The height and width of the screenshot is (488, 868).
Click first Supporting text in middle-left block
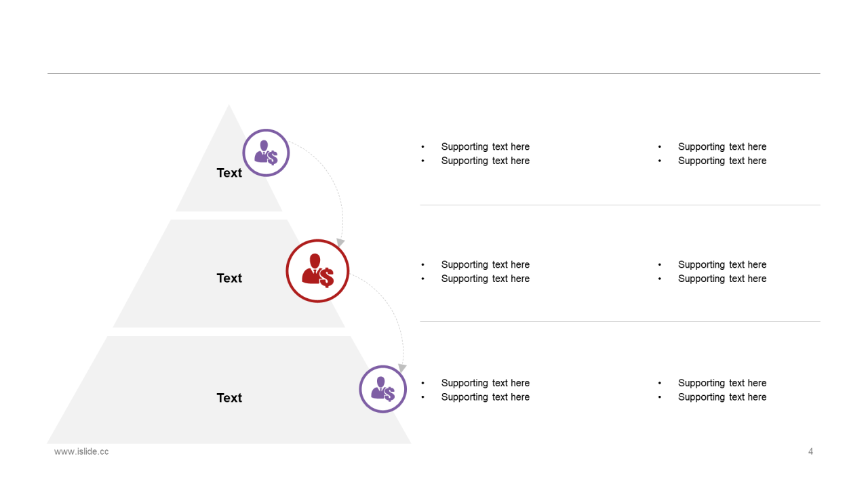click(486, 264)
